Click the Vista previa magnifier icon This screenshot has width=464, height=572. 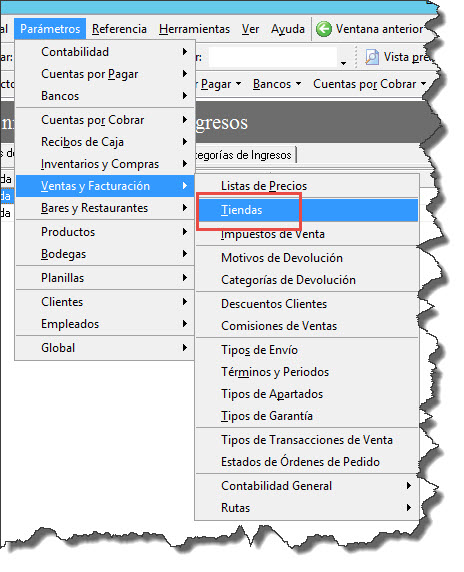(371, 57)
